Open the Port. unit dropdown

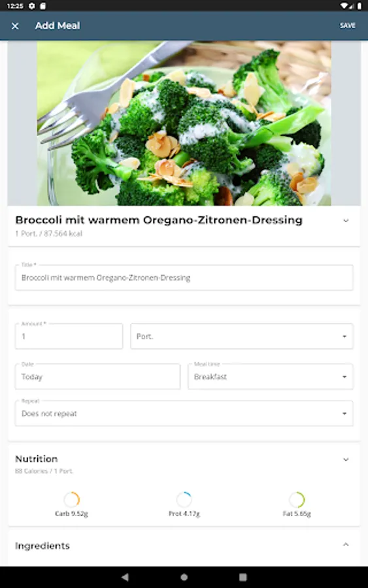tap(242, 336)
